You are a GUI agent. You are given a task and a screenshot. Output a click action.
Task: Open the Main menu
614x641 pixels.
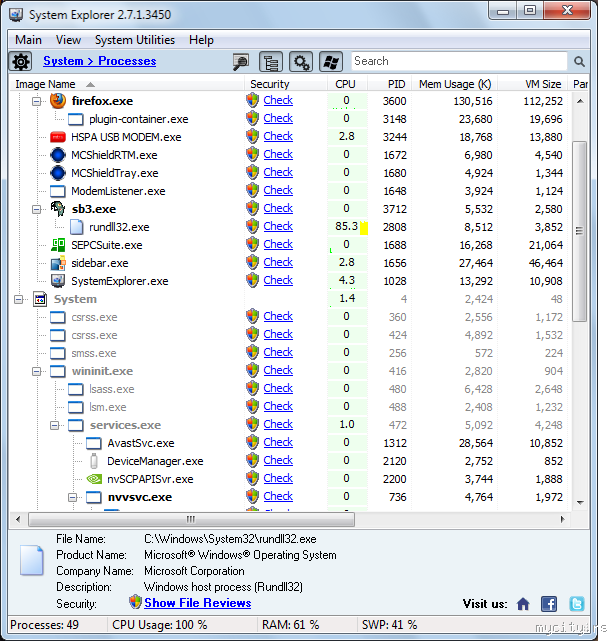(28, 40)
